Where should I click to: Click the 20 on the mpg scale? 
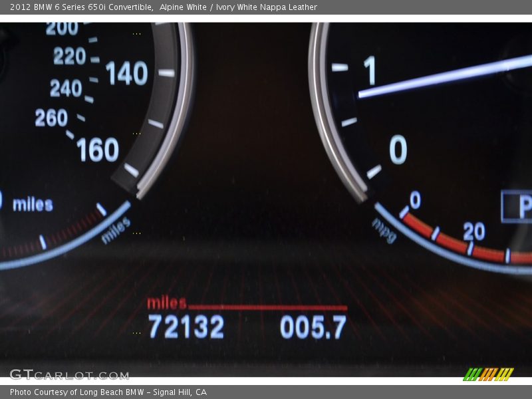(474, 231)
